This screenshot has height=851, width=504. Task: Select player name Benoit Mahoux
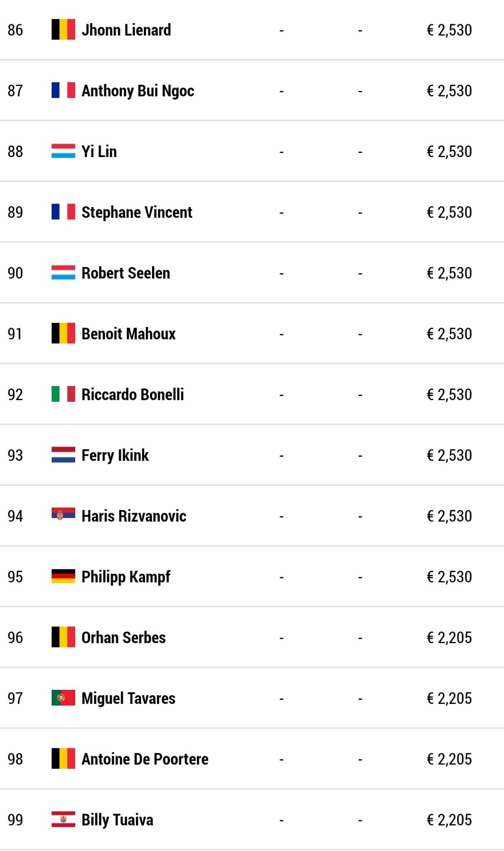(128, 334)
